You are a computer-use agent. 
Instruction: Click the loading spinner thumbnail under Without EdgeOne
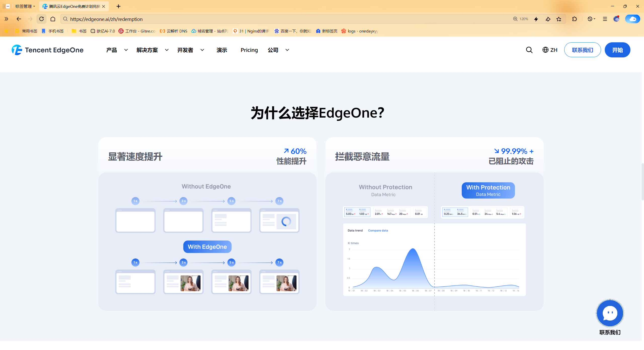point(279,220)
